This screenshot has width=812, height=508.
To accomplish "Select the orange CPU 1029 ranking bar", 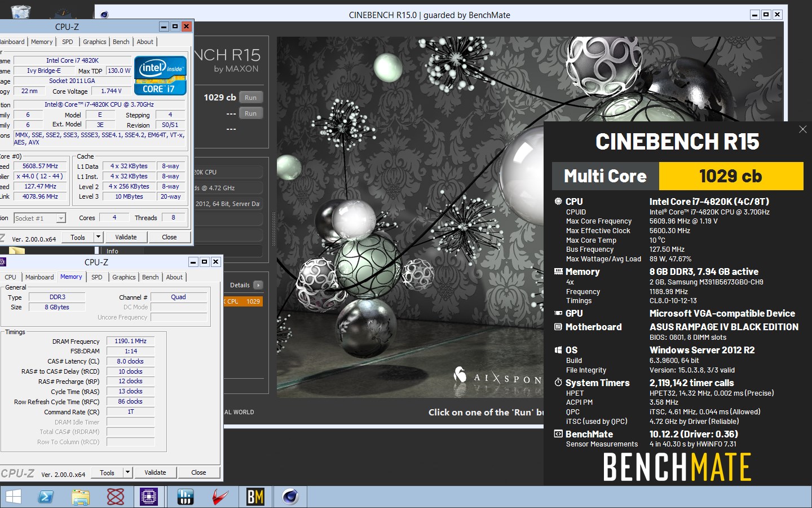I will coord(244,301).
